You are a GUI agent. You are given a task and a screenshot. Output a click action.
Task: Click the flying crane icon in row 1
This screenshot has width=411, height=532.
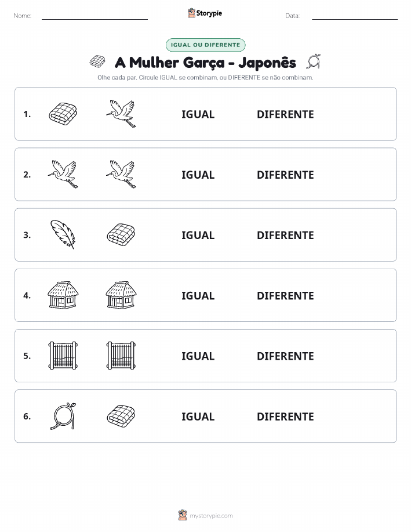121,114
